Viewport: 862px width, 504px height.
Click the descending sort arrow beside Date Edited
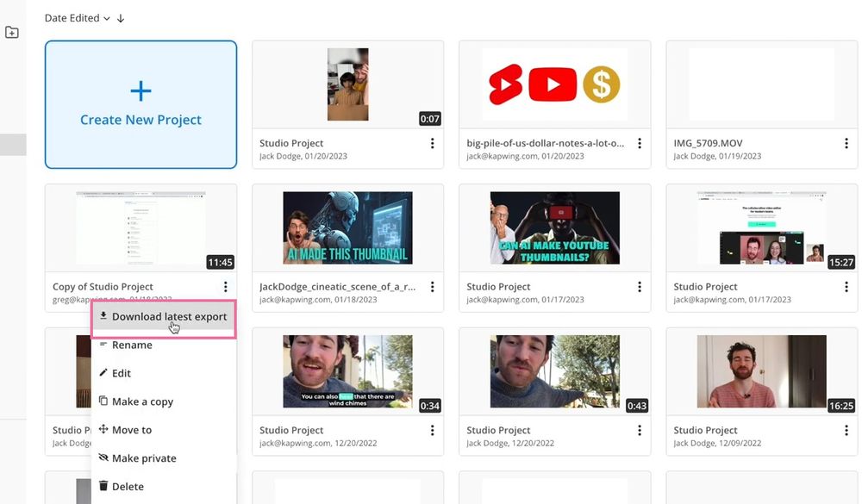click(x=120, y=17)
